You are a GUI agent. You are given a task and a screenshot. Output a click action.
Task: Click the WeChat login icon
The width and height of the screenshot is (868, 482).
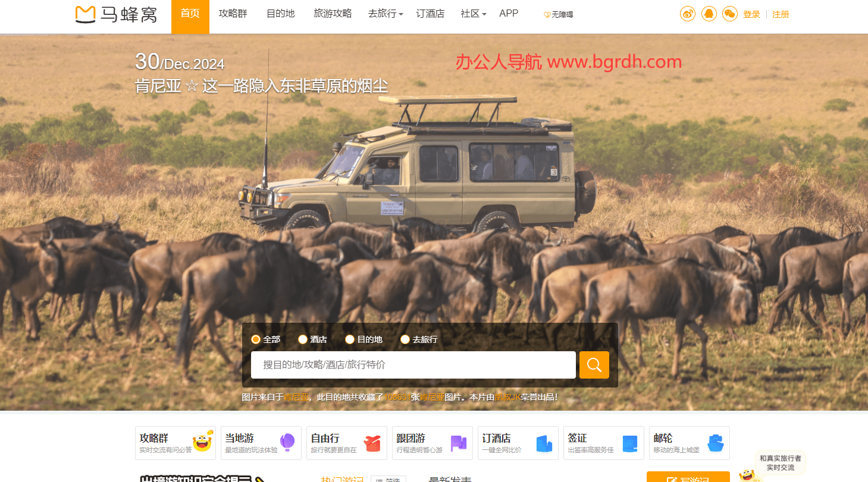[x=729, y=14]
